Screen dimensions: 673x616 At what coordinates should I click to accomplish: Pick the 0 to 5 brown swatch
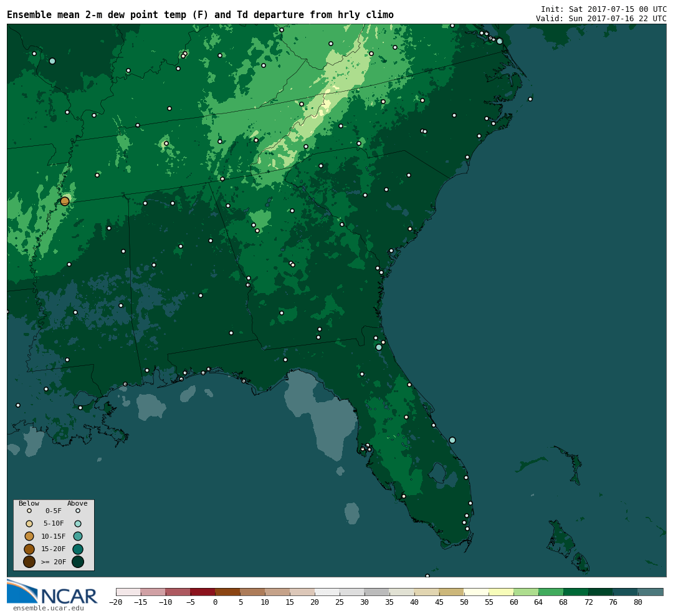[228, 592]
